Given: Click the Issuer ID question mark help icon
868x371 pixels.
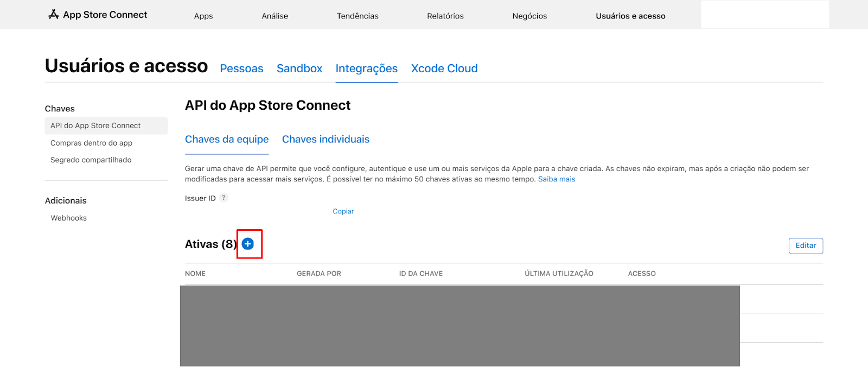Looking at the screenshot, I should pyautogui.click(x=224, y=198).
